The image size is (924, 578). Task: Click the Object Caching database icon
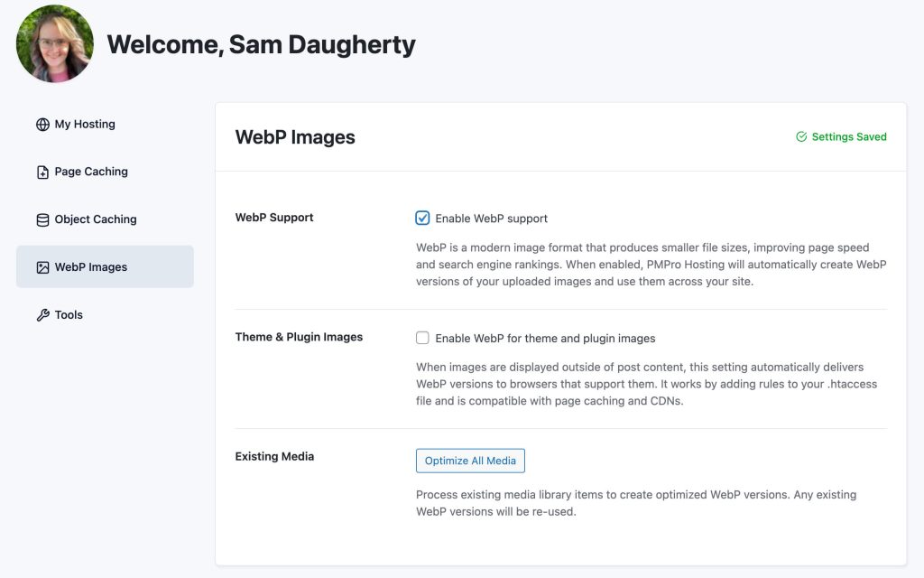point(42,219)
